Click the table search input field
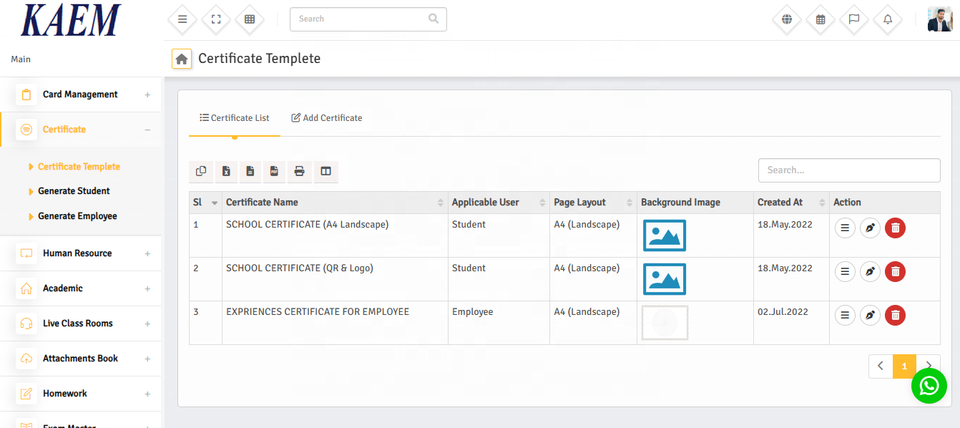Screen dimensions: 960x428 pyautogui.click(x=848, y=170)
